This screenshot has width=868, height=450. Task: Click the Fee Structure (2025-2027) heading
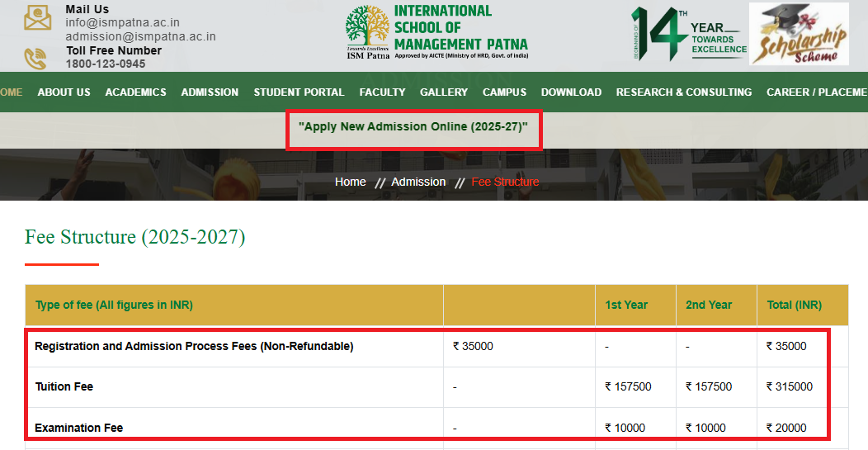[x=135, y=237]
